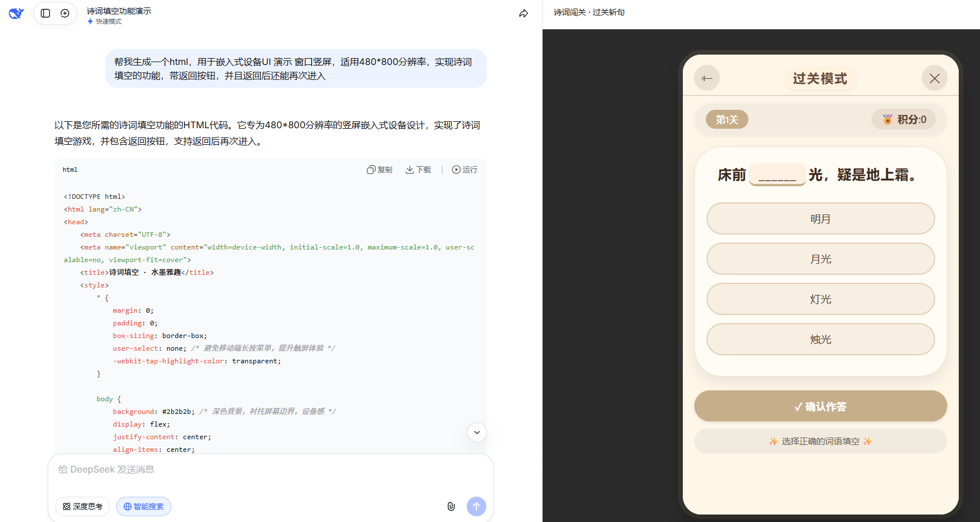Start a new chat icon
Image resolution: width=980 pixels, height=522 pixels.
click(65, 13)
